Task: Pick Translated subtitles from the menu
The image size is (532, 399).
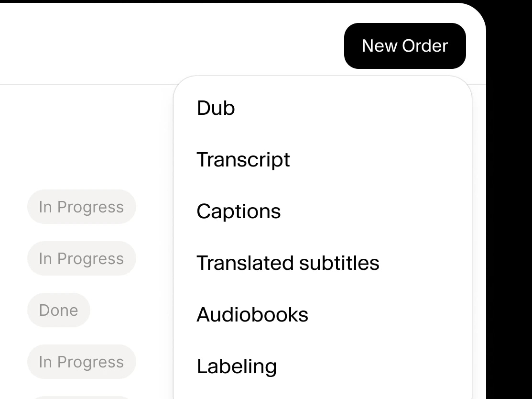Action: [288, 263]
